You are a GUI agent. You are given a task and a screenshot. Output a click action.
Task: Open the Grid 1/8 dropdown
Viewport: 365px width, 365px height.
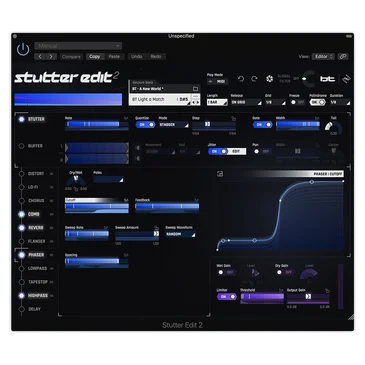click(275, 102)
